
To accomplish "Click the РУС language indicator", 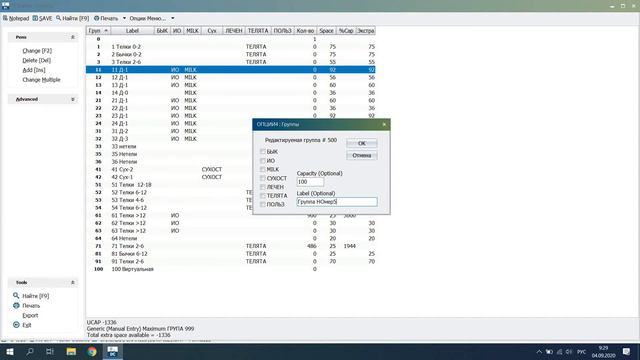I will click(582, 352).
